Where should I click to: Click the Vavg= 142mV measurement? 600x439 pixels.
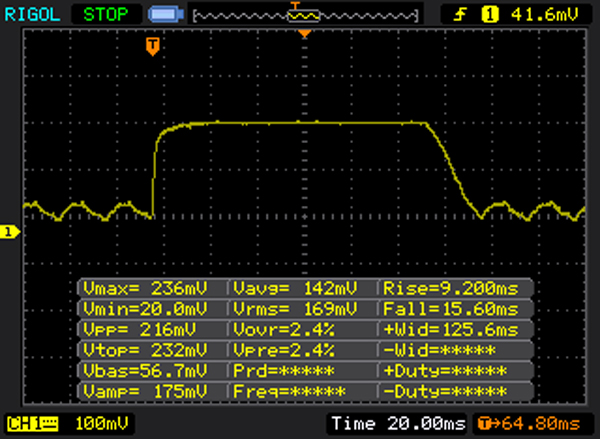click(x=296, y=288)
